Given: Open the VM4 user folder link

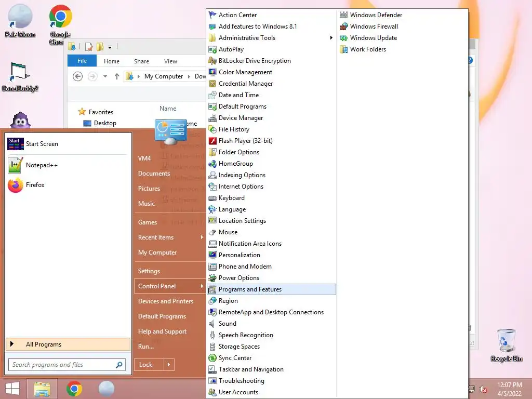Looking at the screenshot, I should [x=144, y=158].
